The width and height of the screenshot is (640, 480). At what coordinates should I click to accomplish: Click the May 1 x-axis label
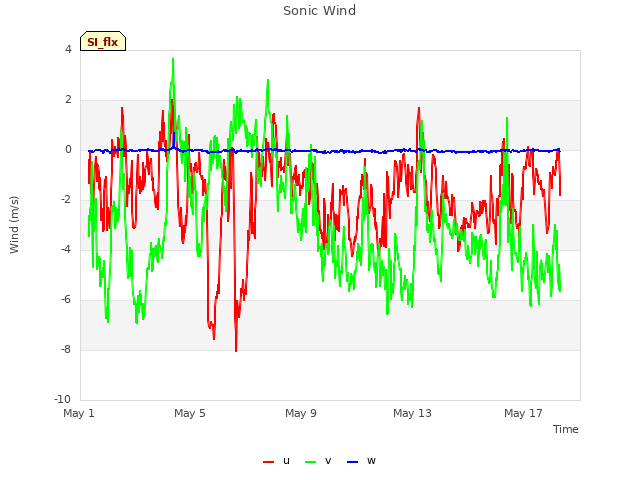[79, 413]
